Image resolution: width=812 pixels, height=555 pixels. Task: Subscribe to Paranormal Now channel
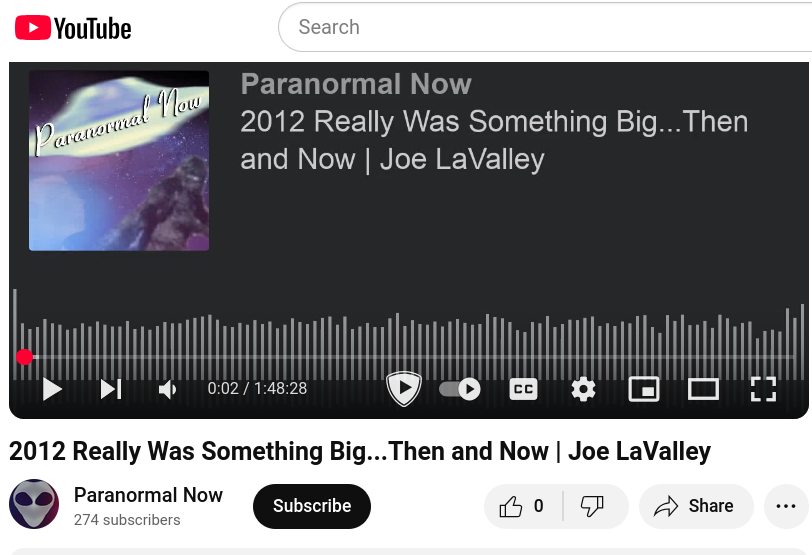[312, 506]
